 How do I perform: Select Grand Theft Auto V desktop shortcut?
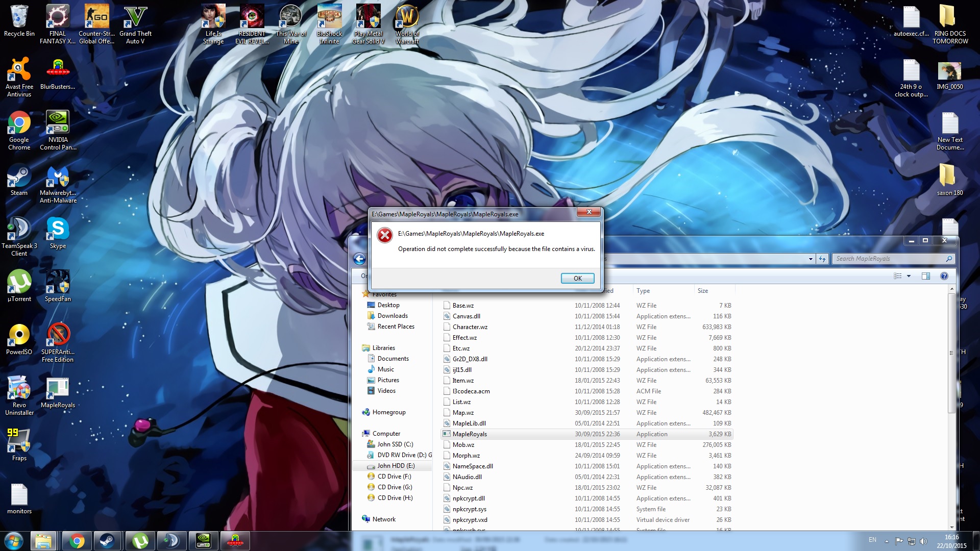coord(135,23)
